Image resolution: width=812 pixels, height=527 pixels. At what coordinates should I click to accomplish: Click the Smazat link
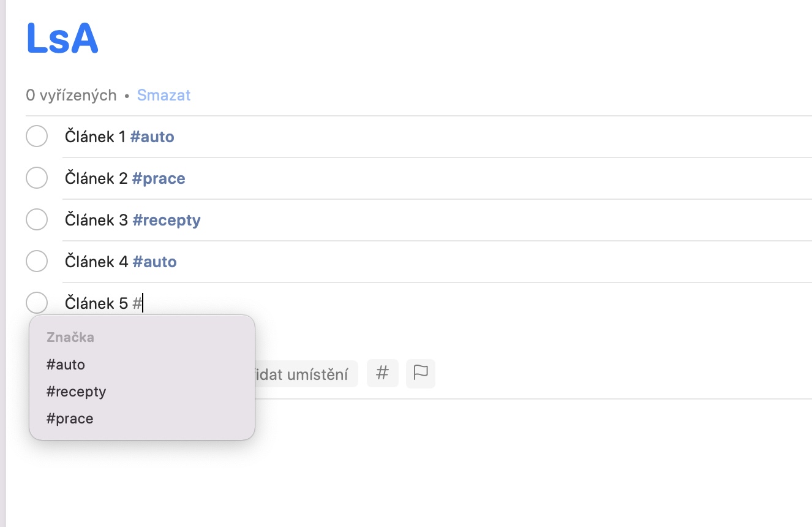coord(164,96)
